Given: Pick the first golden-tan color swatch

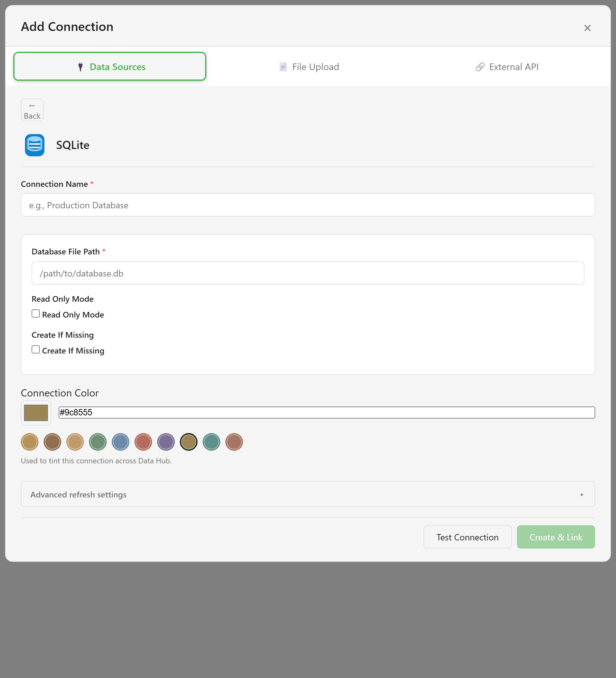Looking at the screenshot, I should (x=30, y=442).
